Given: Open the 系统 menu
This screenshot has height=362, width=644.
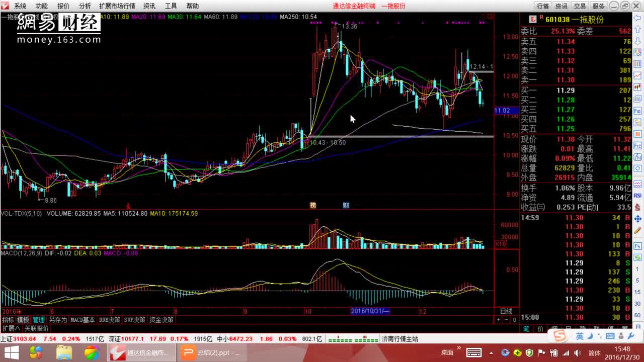Looking at the screenshot, I should coord(20,6).
